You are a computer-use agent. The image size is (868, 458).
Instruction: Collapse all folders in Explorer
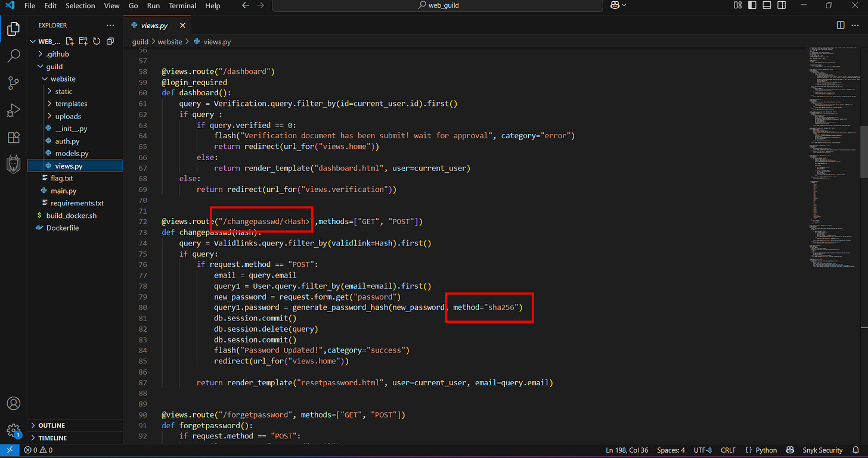coord(110,41)
